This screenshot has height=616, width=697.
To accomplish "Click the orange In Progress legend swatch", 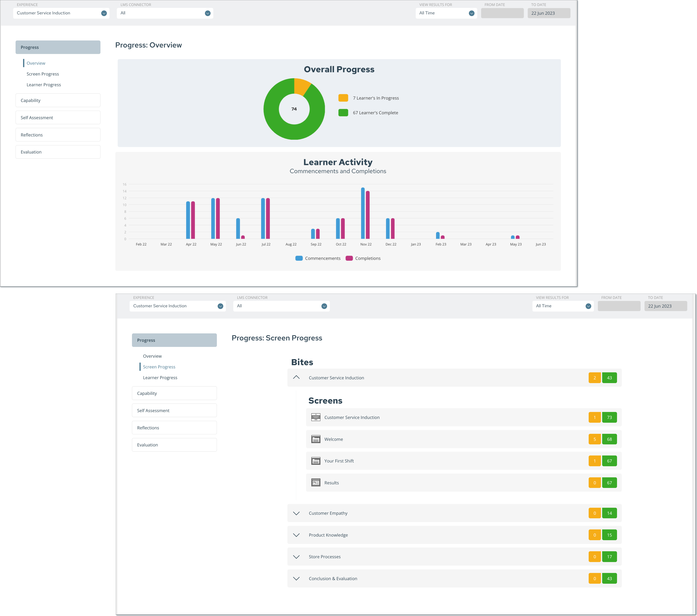I will click(x=343, y=98).
